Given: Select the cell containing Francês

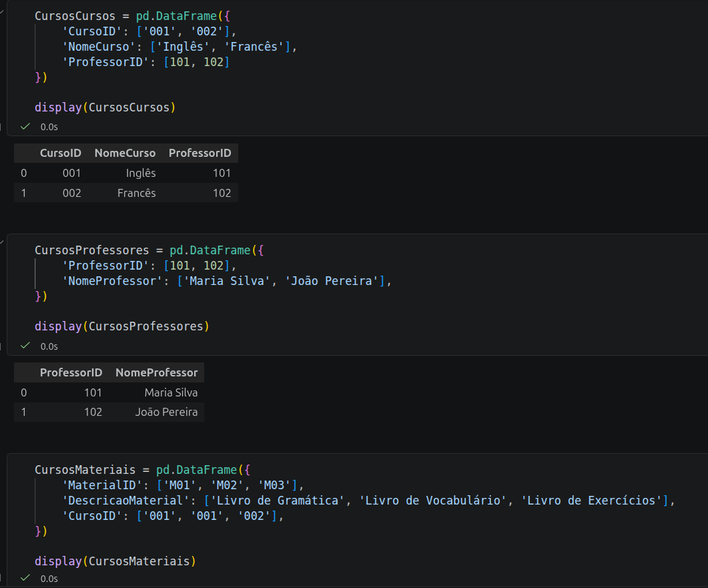Looking at the screenshot, I should pyautogui.click(x=136, y=194).
